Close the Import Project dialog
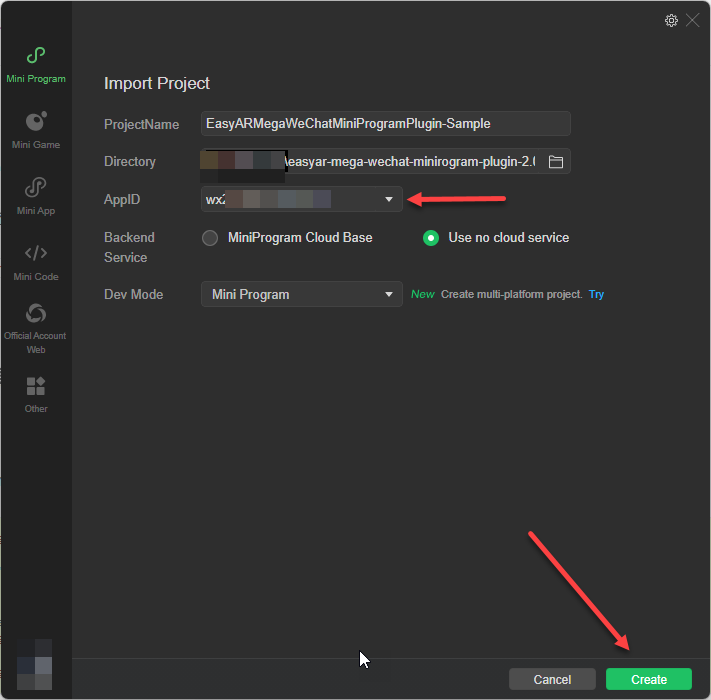The image size is (711, 700). [692, 20]
